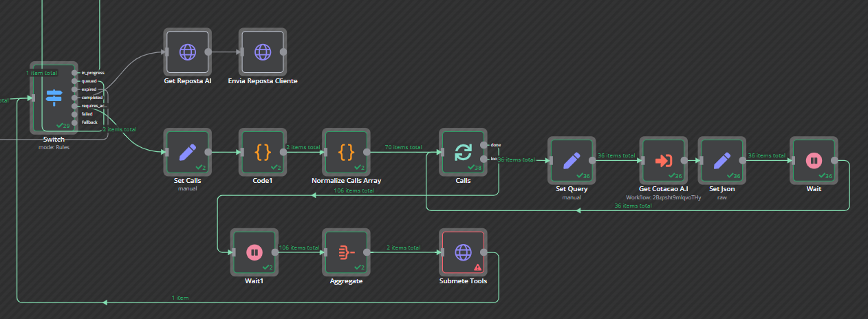Click the Calls node label
868x319 pixels.
click(x=463, y=181)
